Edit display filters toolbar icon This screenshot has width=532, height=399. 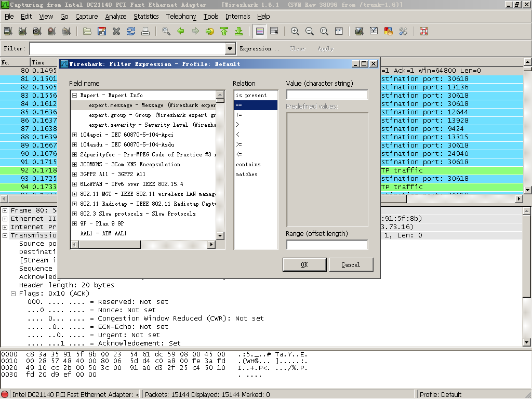[x=374, y=32]
